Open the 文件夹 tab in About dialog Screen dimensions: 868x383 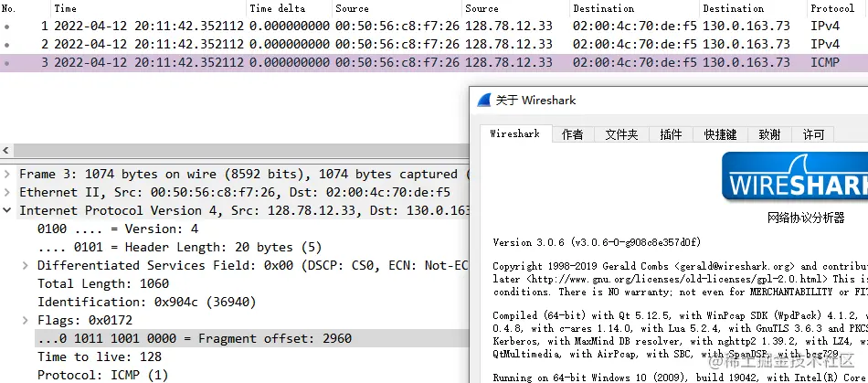pyautogui.click(x=621, y=134)
